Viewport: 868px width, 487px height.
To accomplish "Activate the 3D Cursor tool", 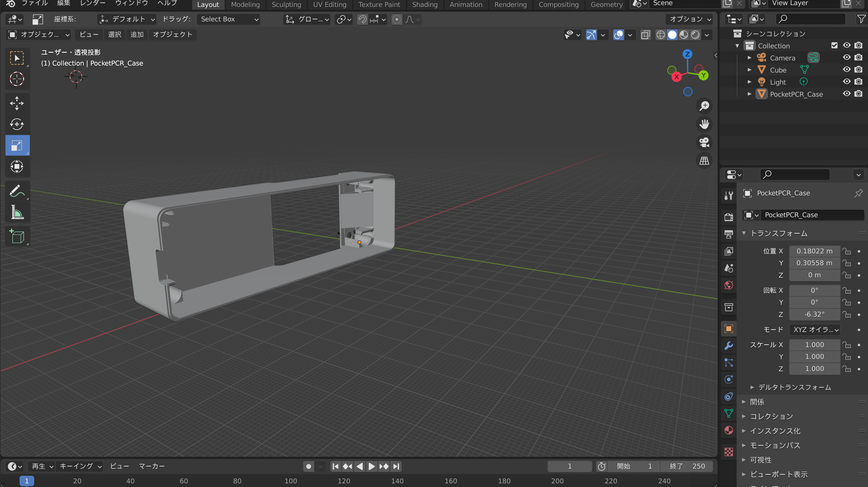I will pyautogui.click(x=17, y=79).
